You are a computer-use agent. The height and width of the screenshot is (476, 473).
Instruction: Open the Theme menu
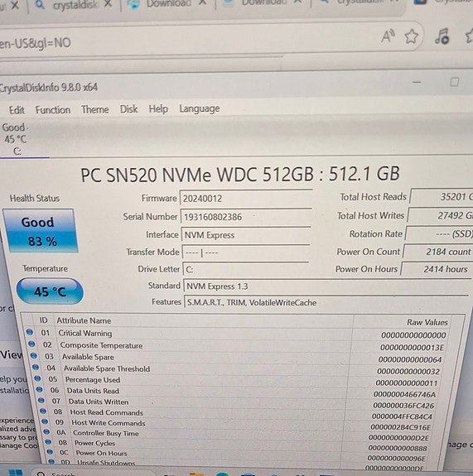coord(95,109)
